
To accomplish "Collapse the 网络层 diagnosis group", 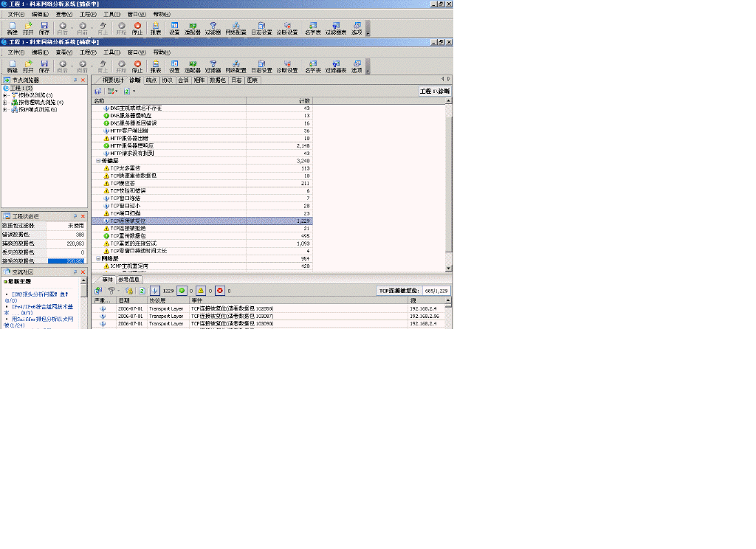I will pyautogui.click(x=97, y=259).
